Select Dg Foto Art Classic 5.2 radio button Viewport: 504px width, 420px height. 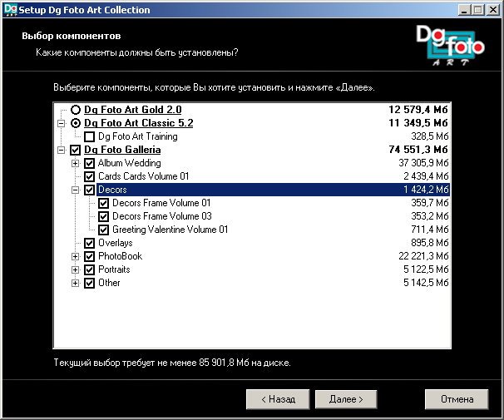pyautogui.click(x=76, y=123)
